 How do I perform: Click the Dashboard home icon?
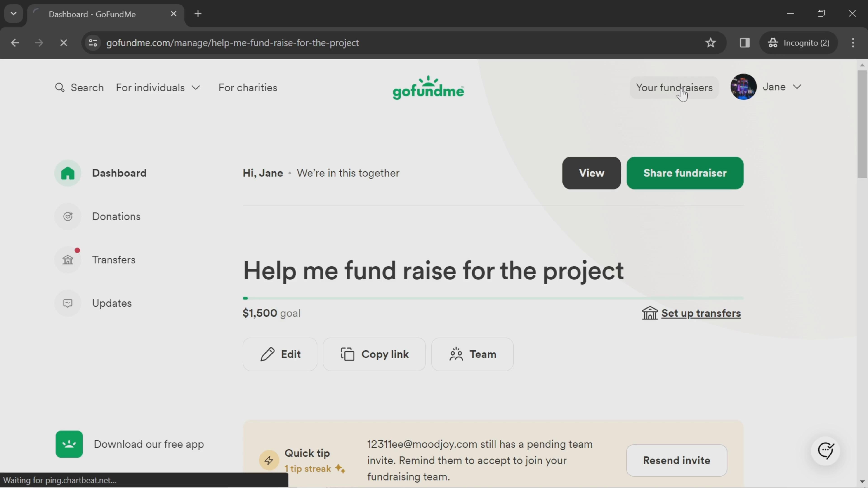68,173
